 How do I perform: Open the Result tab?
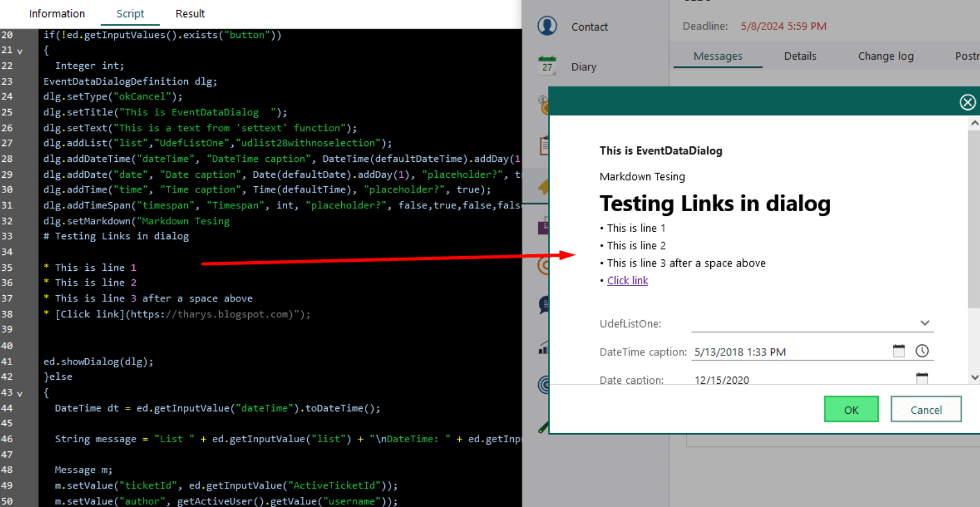[190, 14]
